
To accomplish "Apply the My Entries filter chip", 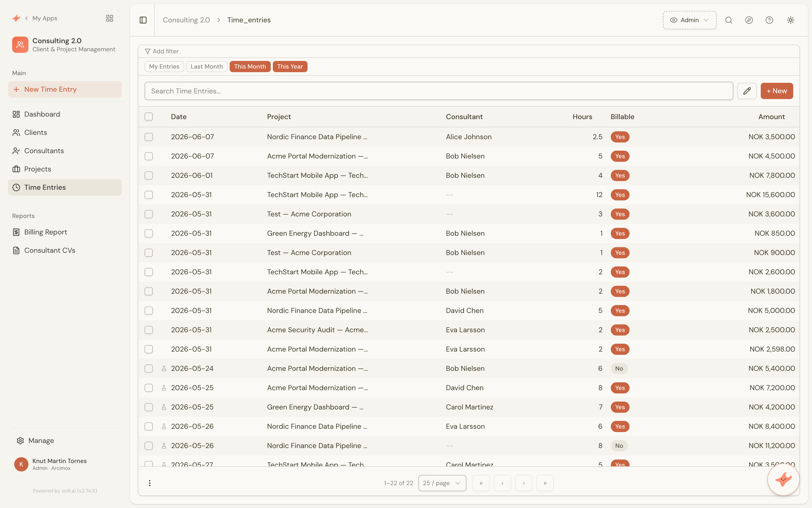I will pos(164,67).
